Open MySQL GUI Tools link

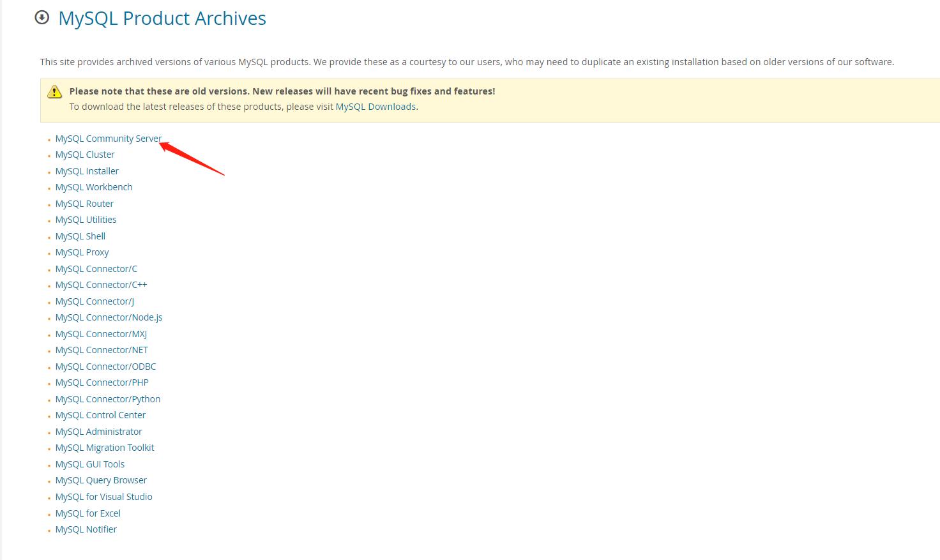[90, 464]
